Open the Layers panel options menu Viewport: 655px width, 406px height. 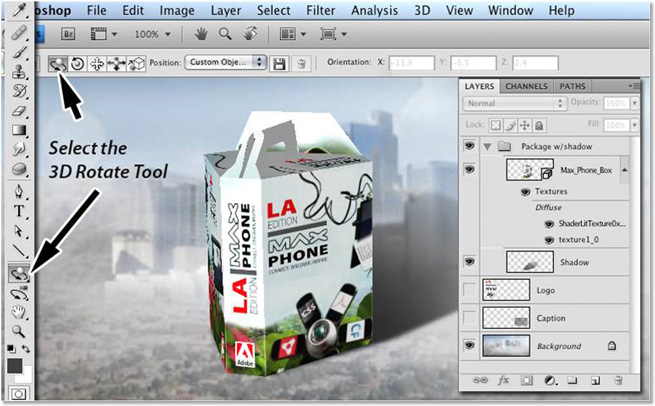tap(634, 86)
